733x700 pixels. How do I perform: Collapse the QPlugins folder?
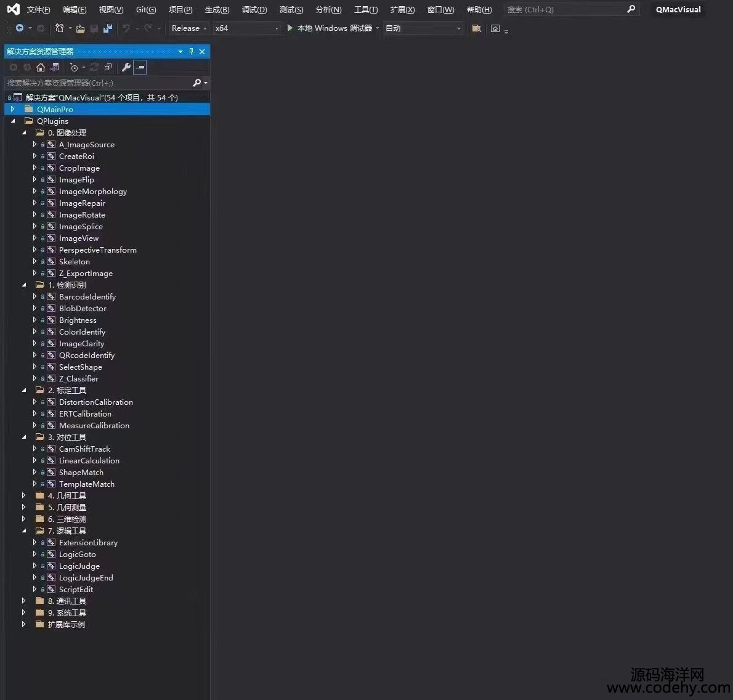13,121
